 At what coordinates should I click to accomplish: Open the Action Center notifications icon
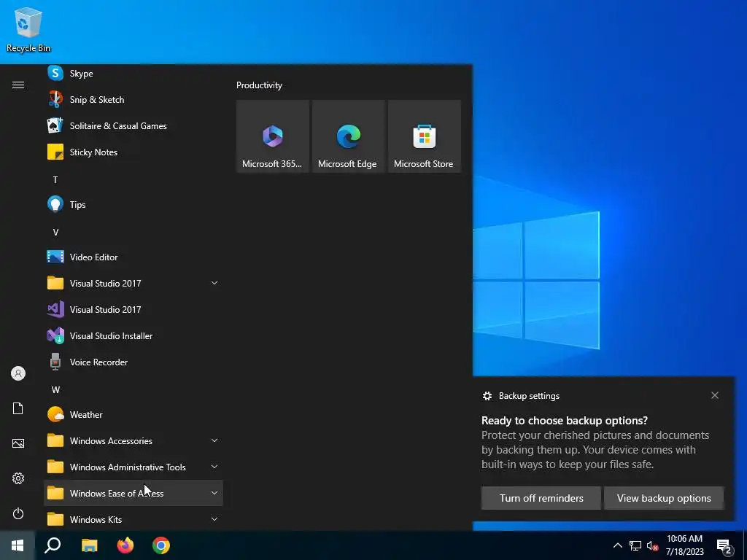click(x=724, y=547)
